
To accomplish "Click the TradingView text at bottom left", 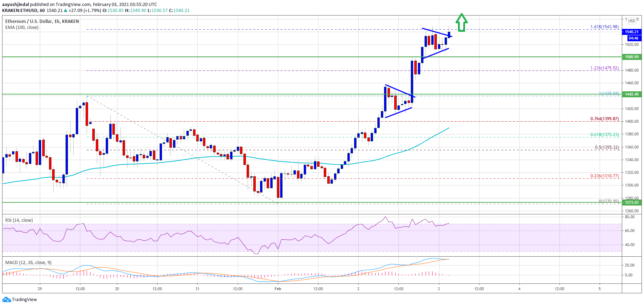I will click(24, 300).
